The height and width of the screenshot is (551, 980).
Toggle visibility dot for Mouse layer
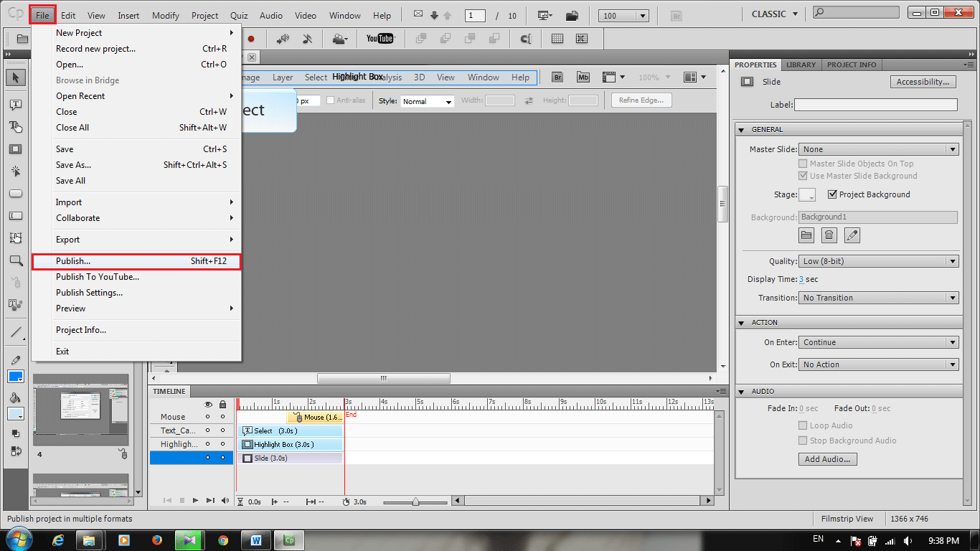208,417
